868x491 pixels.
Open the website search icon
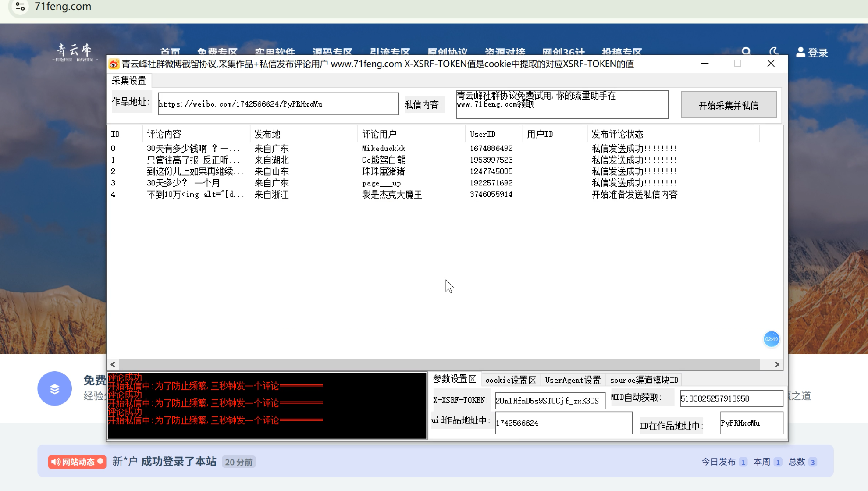tap(746, 52)
